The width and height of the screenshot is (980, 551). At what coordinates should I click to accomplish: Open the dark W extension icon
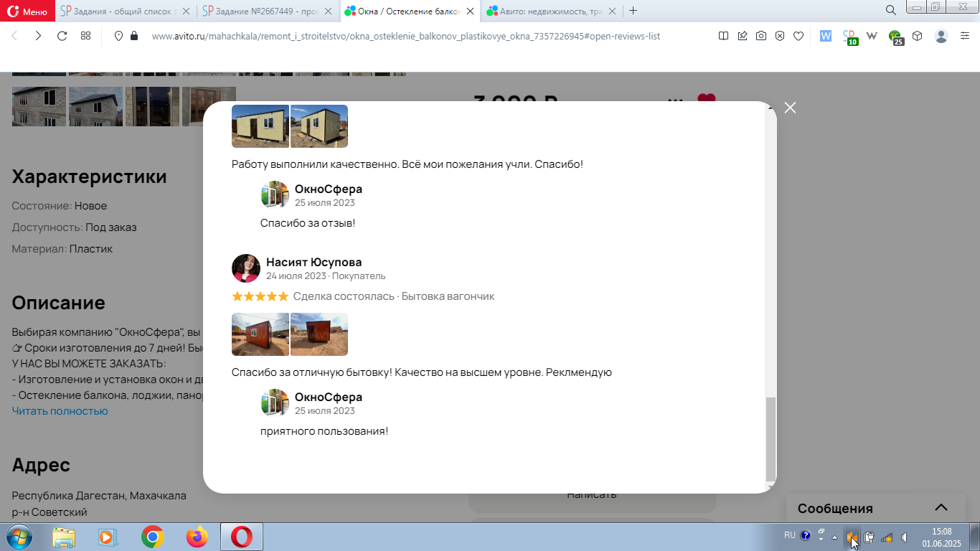[x=872, y=36]
